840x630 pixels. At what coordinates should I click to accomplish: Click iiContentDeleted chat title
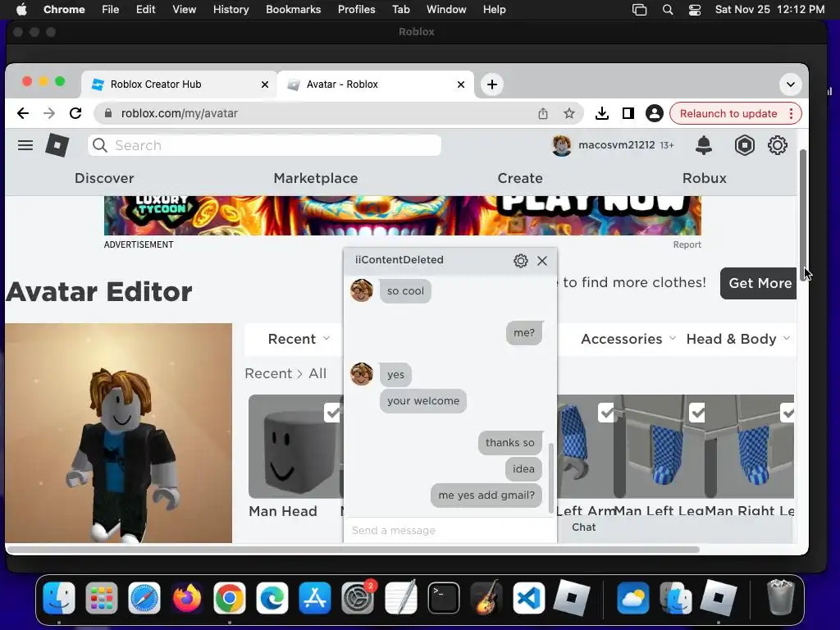pos(399,260)
